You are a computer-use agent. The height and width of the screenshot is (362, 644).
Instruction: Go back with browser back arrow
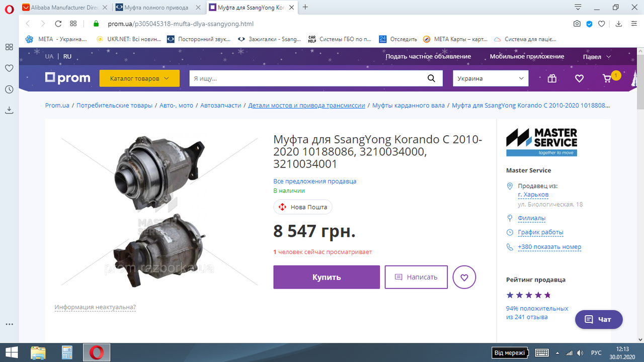pyautogui.click(x=28, y=24)
